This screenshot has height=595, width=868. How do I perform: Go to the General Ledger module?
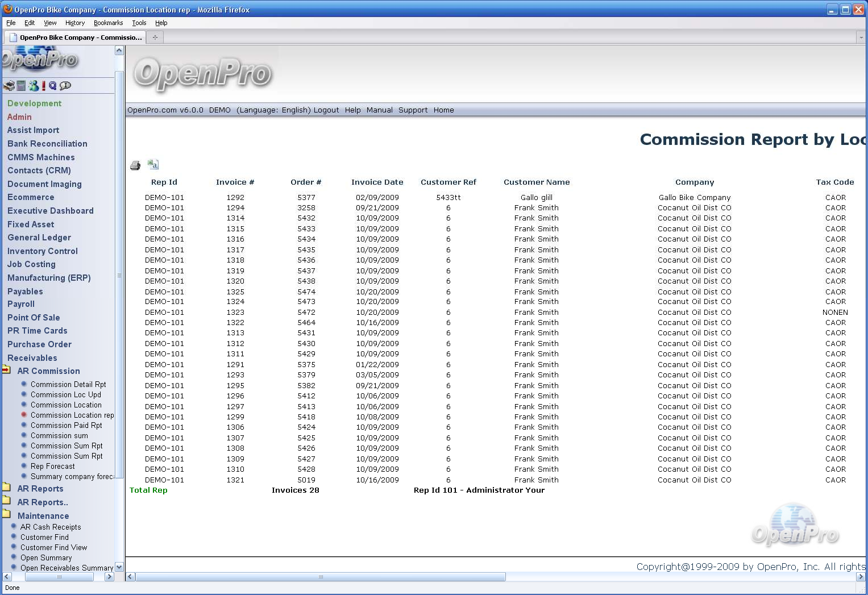[x=39, y=238]
